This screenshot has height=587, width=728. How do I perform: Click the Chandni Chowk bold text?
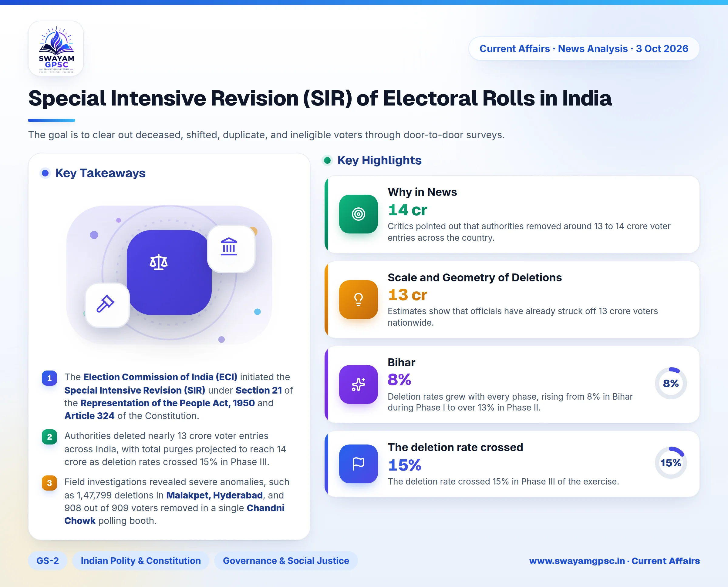[174, 514]
